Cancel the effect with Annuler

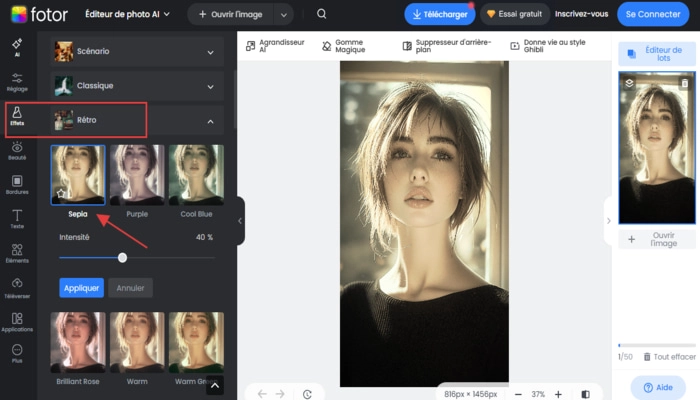[x=130, y=288]
